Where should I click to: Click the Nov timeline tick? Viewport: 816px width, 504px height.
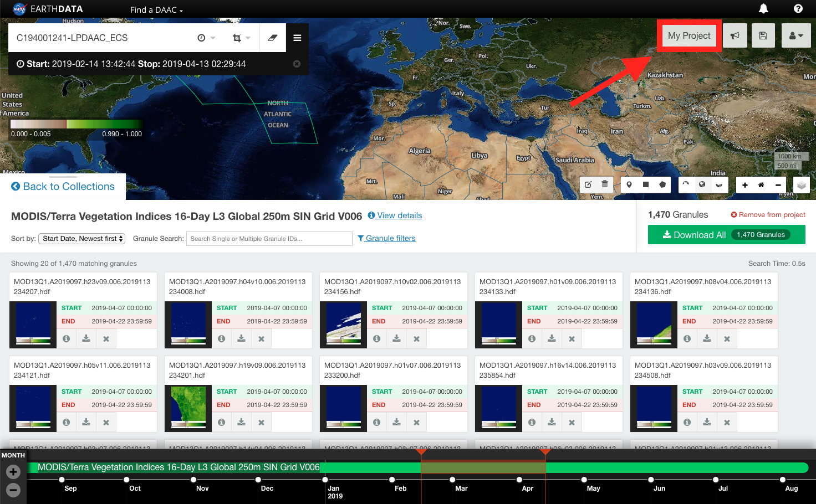(193, 480)
